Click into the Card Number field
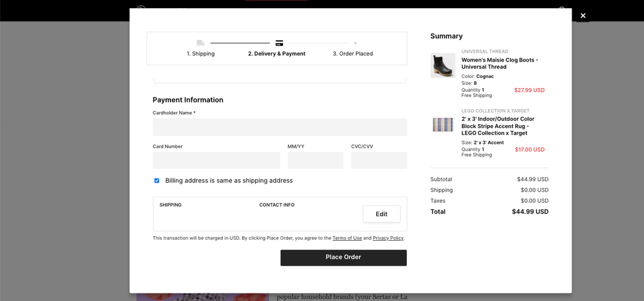 (216, 160)
